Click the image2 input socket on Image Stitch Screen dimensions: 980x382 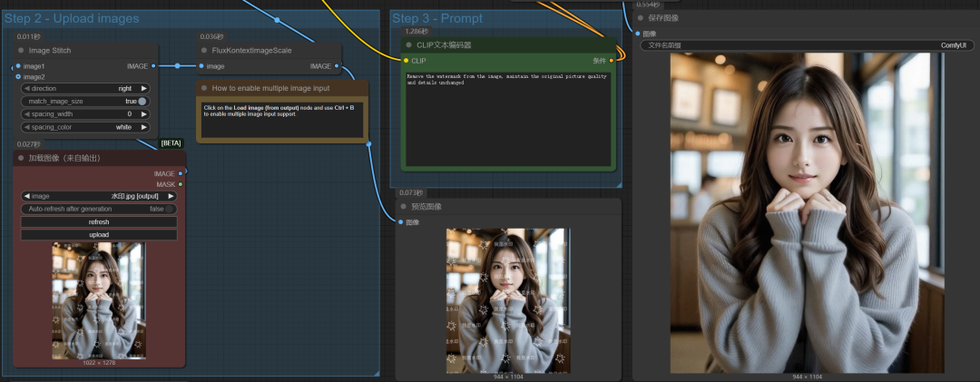click(18, 76)
